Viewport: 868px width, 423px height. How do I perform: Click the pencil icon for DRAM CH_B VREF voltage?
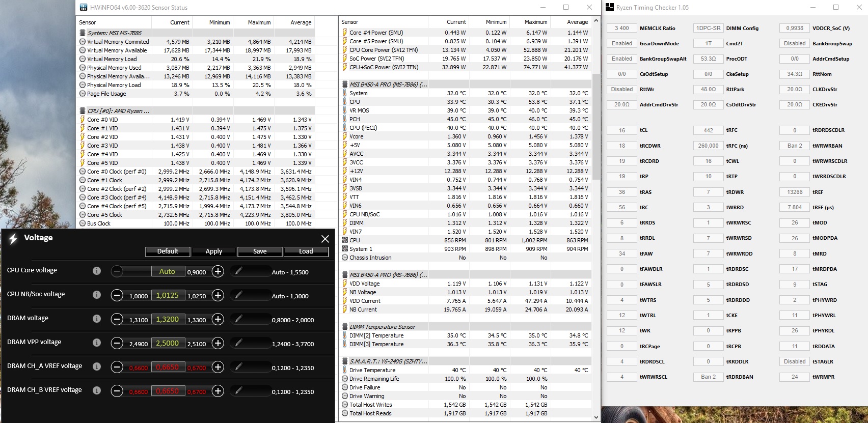point(238,391)
